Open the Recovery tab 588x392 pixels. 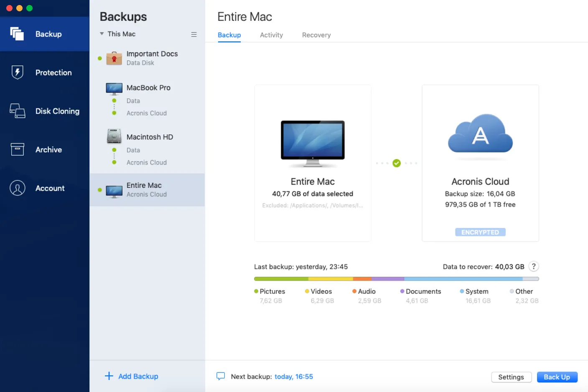(x=316, y=35)
